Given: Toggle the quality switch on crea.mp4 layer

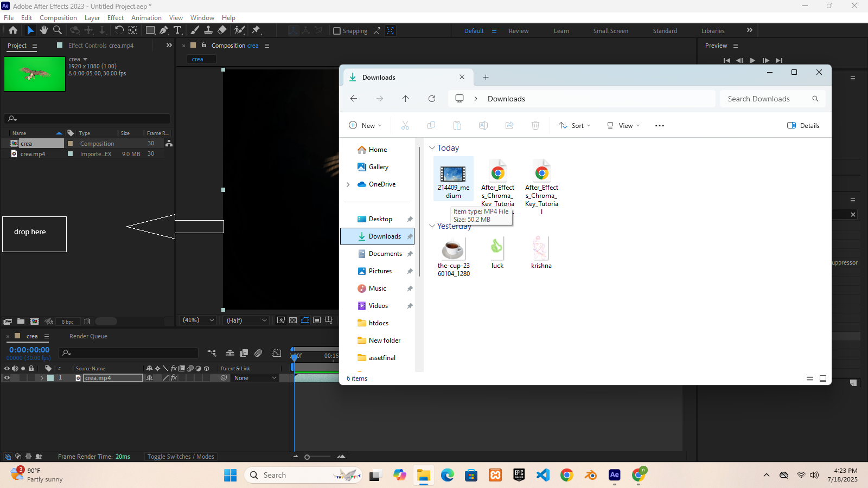Looking at the screenshot, I should (x=165, y=378).
